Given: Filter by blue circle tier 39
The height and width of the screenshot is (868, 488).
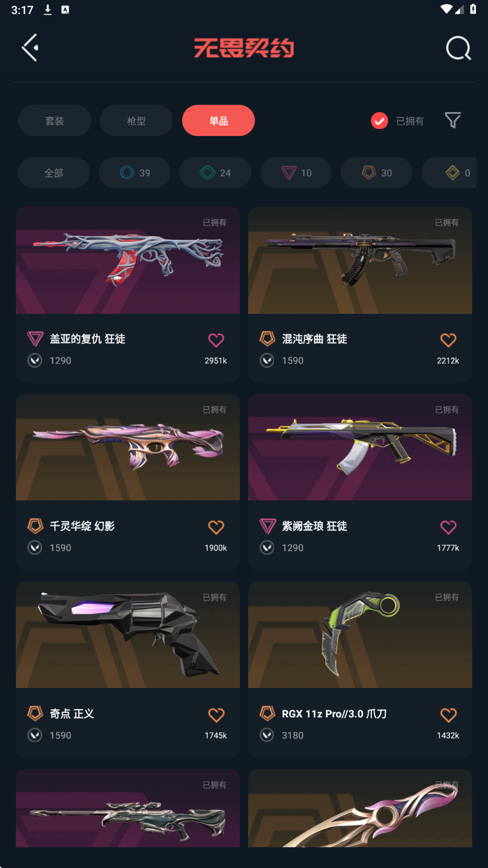Looking at the screenshot, I should point(135,172).
